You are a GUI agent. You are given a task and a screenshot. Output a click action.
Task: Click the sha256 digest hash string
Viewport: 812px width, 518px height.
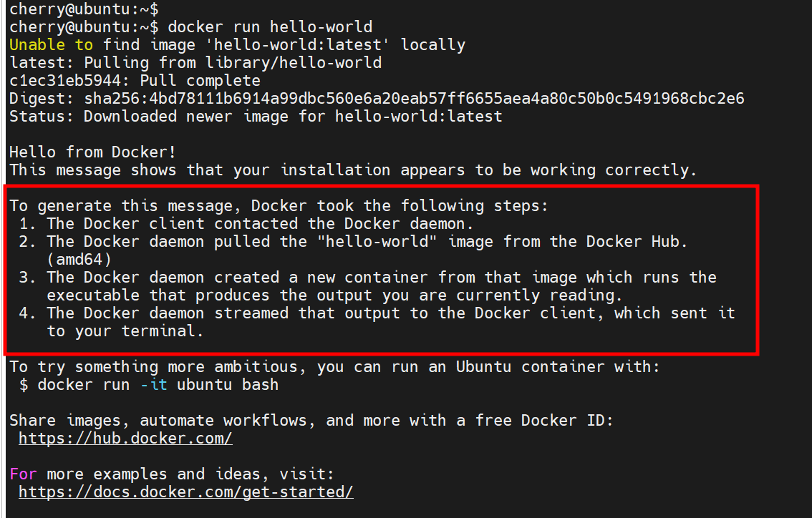414,98
